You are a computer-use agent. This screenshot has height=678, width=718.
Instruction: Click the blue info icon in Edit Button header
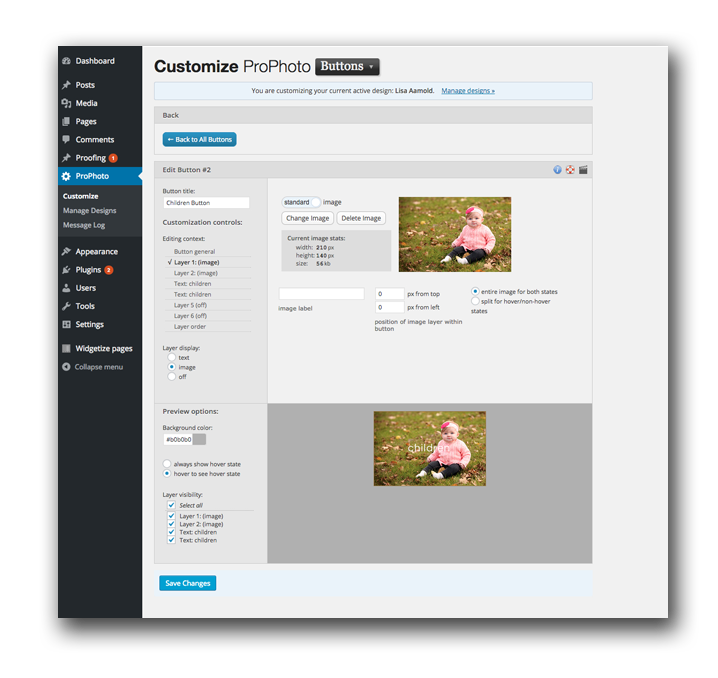[x=557, y=170]
